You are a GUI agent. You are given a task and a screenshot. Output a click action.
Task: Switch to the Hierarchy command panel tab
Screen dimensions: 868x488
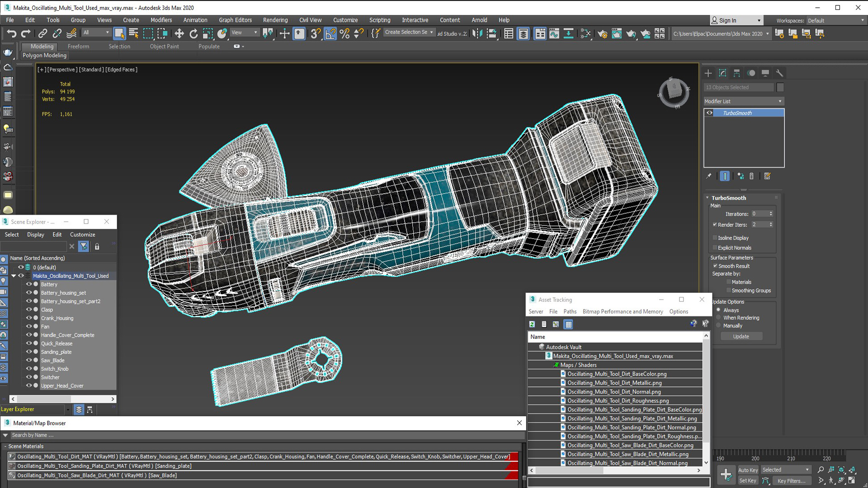pos(736,73)
